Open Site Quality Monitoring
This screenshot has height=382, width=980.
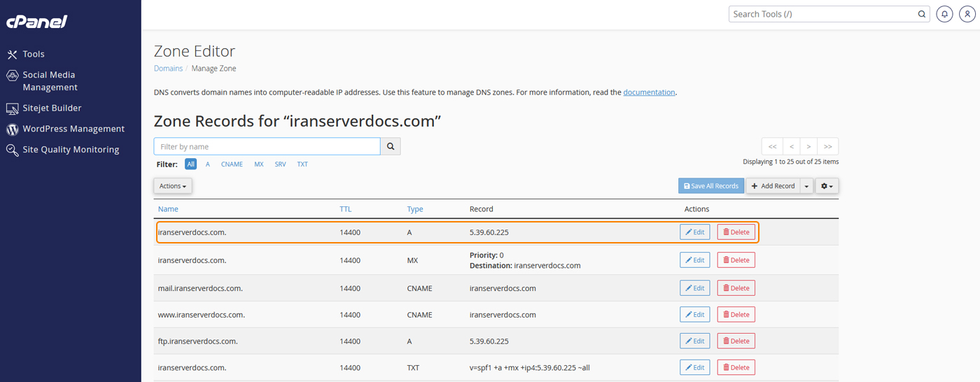pyautogui.click(x=70, y=150)
